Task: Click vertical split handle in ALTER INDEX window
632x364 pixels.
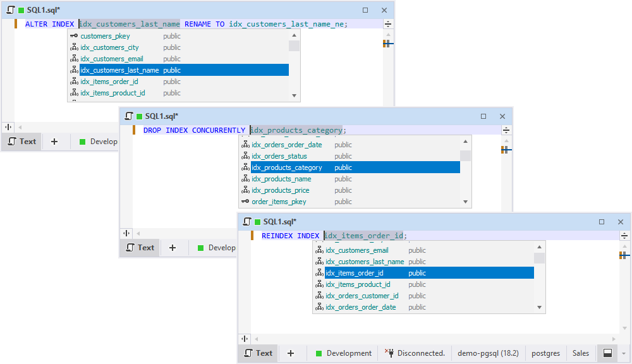Action: click(8, 127)
